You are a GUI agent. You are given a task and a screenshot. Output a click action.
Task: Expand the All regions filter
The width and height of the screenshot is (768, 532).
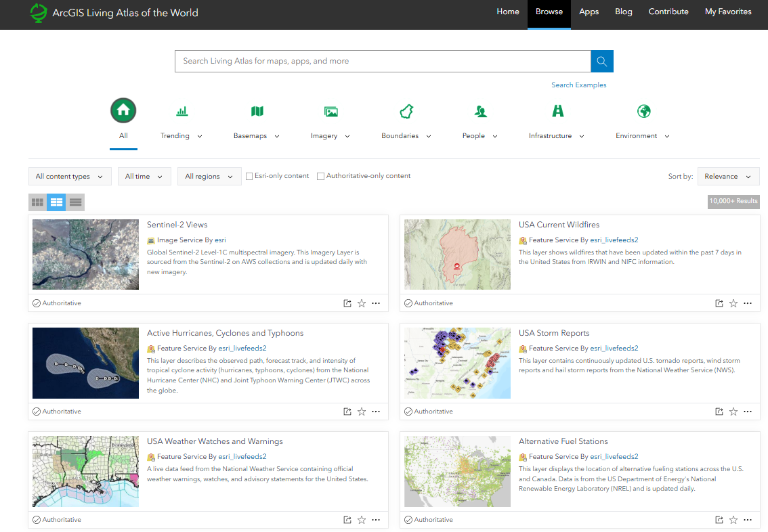209,176
